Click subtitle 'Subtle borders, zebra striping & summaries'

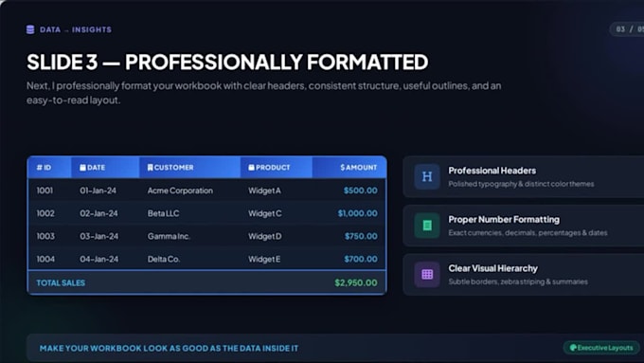(518, 281)
